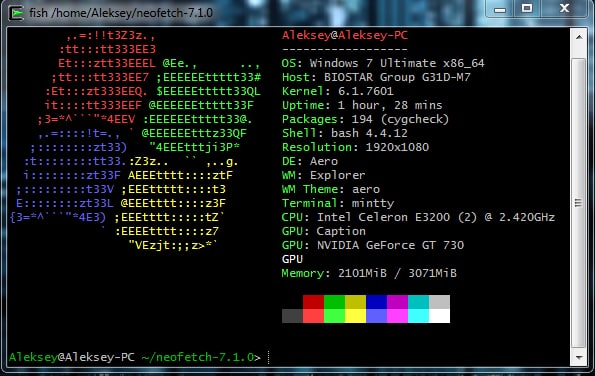Image resolution: width=595 pixels, height=376 pixels.
Task: Click the bright green color block
Action: [334, 316]
